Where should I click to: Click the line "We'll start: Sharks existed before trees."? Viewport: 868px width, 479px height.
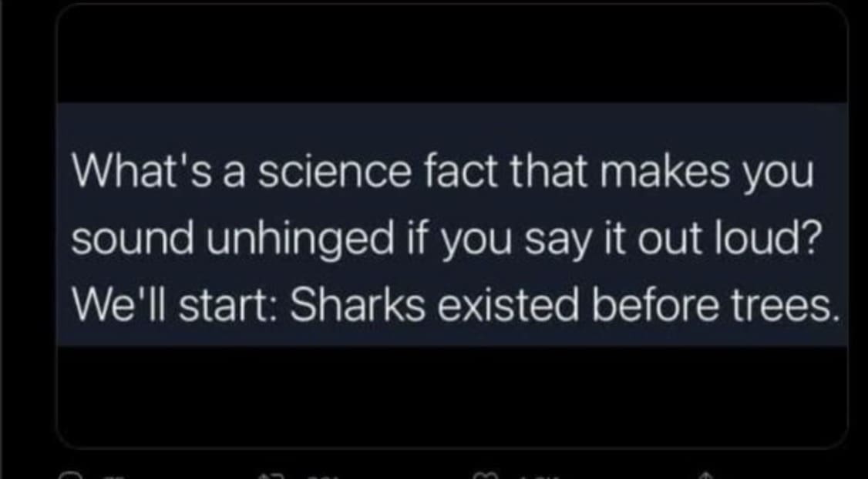[455, 309]
